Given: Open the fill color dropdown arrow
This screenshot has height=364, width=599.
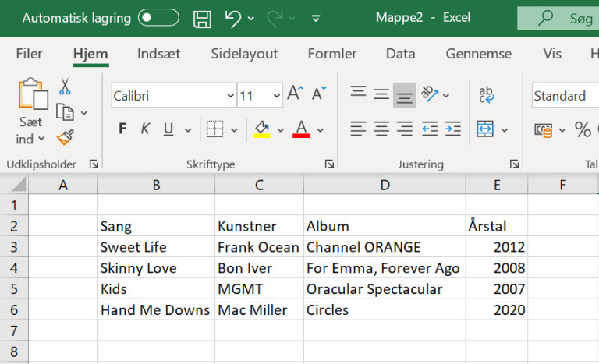Looking at the screenshot, I should point(281,130).
